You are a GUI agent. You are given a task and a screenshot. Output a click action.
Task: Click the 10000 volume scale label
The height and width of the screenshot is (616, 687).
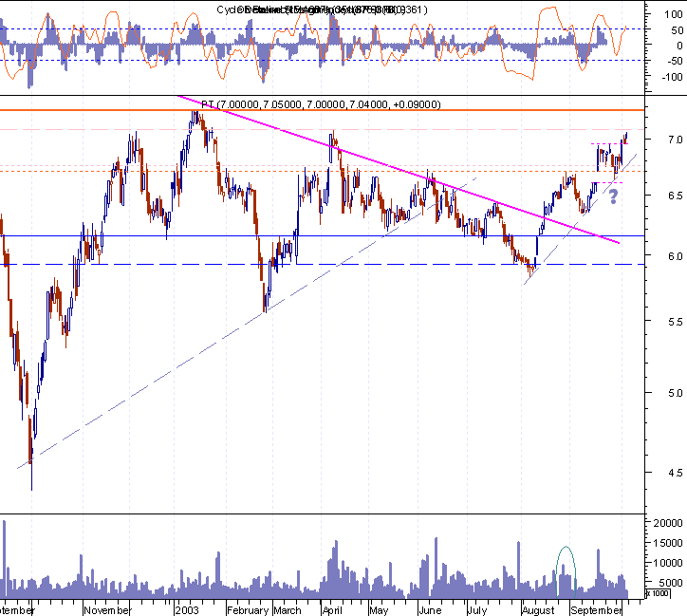(668, 563)
